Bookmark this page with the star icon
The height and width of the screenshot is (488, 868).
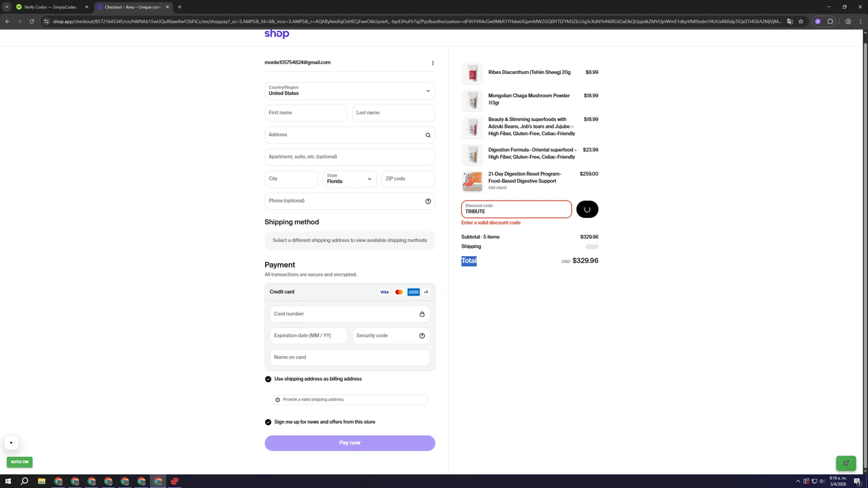click(x=801, y=21)
